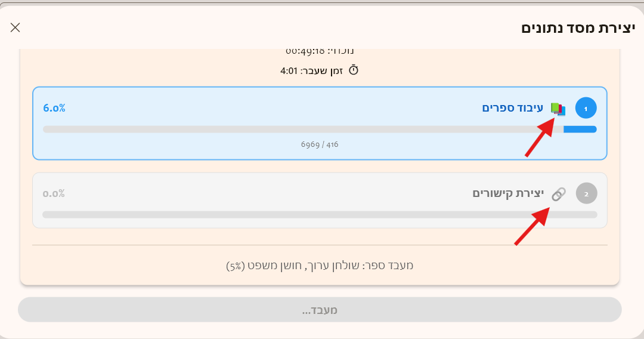Click the יצירת מסד נתונים dialog title
Screen dimensions: 644x339
pyautogui.click(x=578, y=27)
